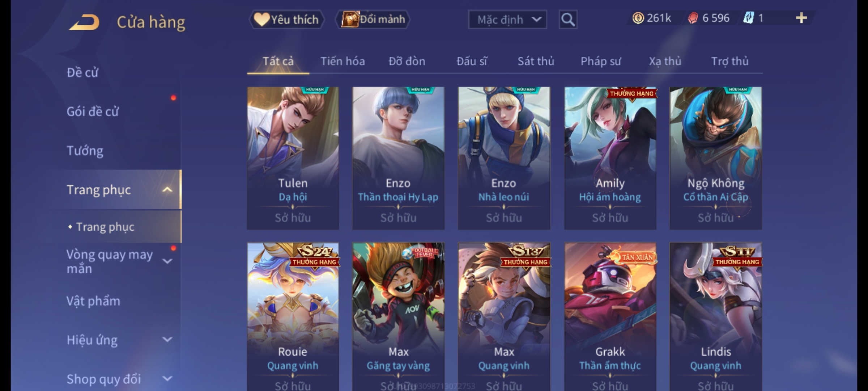The image size is (868, 391).
Task: Expand Vòng quay may mắn menu
Action: [167, 261]
